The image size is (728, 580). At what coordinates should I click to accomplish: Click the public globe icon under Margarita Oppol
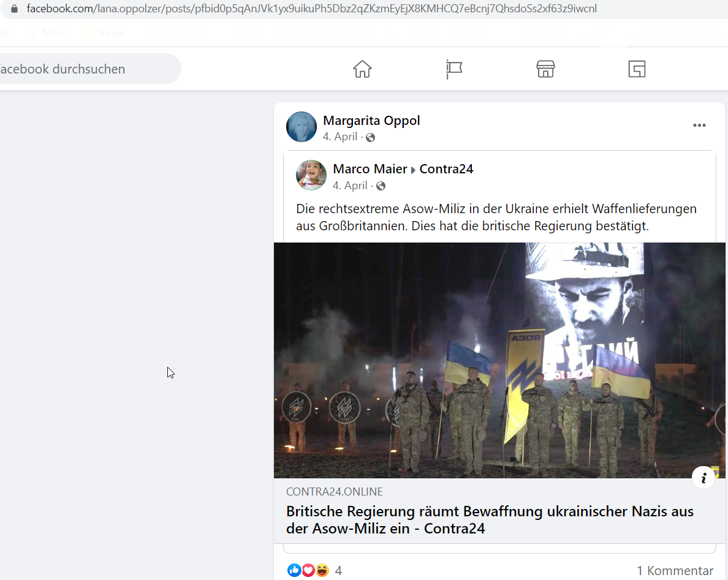pyautogui.click(x=370, y=137)
